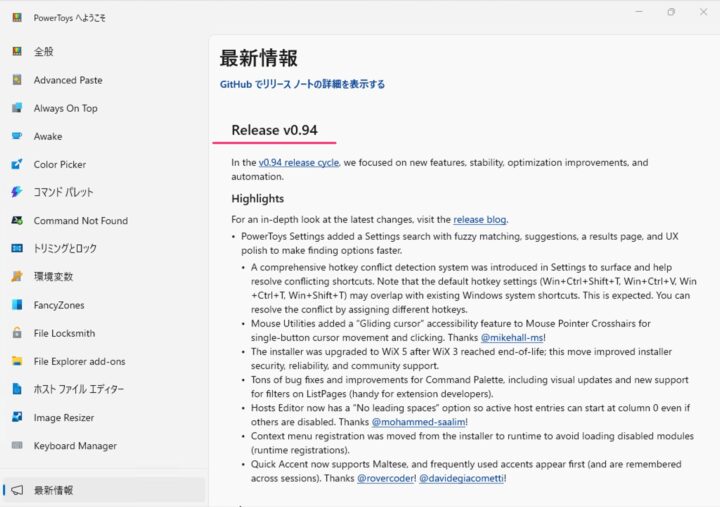720x507 pixels.
Task: Click the Release v0.94 heading
Action: click(274, 130)
